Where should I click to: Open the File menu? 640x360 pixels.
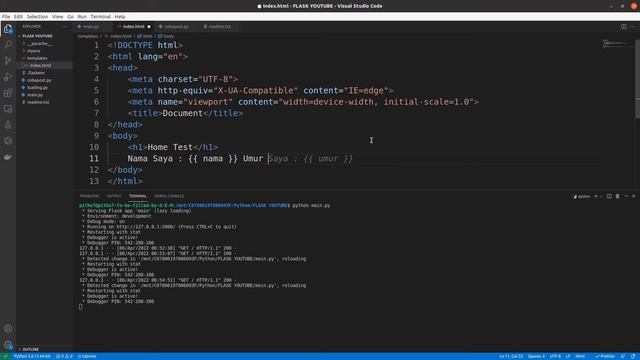(6, 17)
